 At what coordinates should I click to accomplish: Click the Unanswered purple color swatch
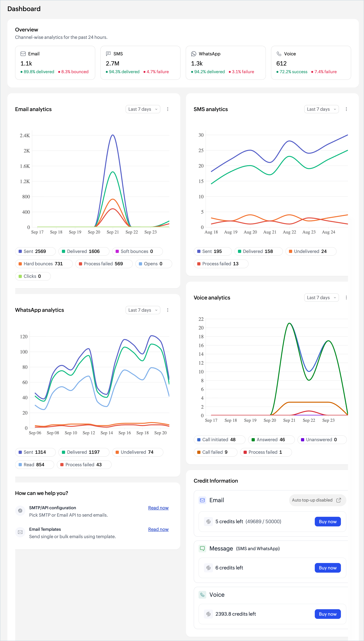pos(302,440)
